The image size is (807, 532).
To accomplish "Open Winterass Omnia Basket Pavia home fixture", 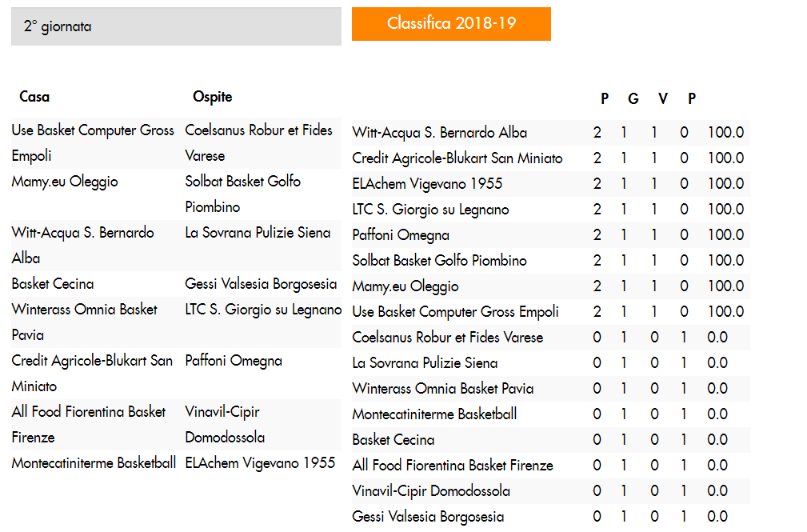I will tap(84, 322).
